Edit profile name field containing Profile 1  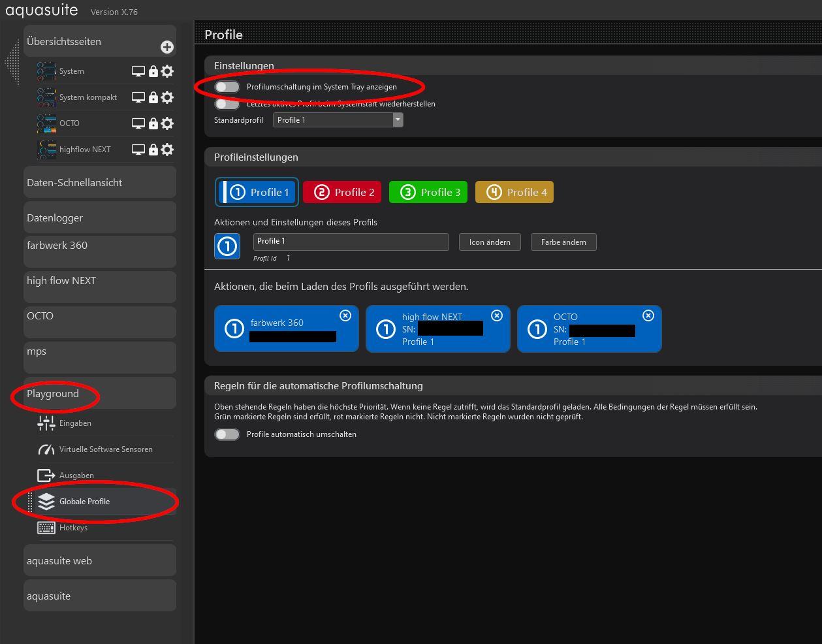point(351,242)
